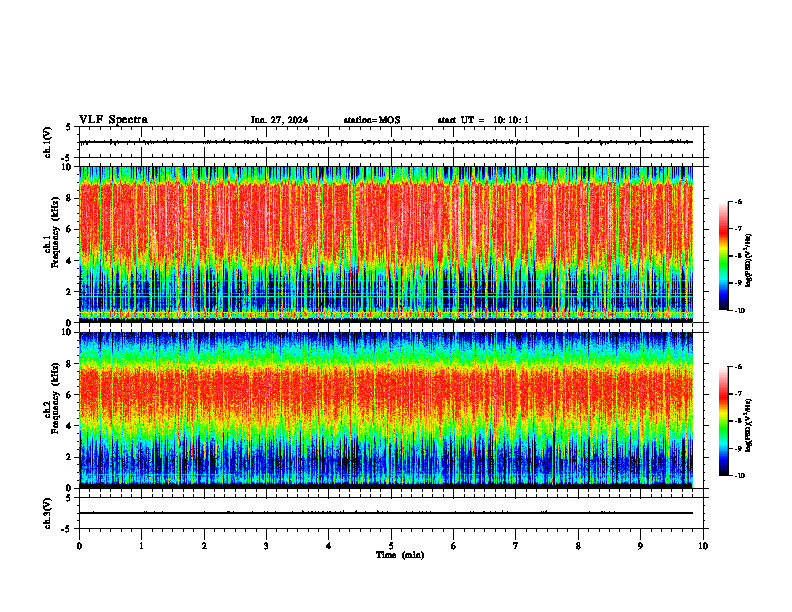Click the ch.1 colorbar "log(PSD)" unit label

click(749, 261)
